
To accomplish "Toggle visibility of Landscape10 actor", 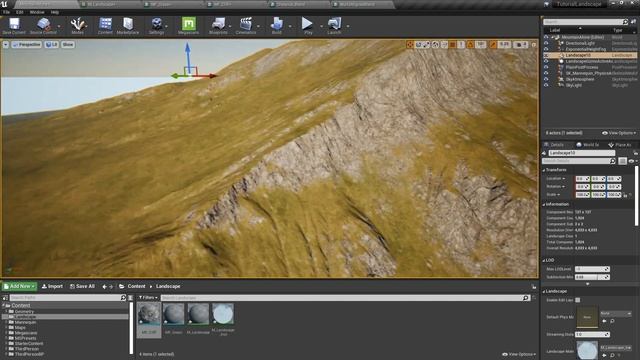I will click(546, 55).
